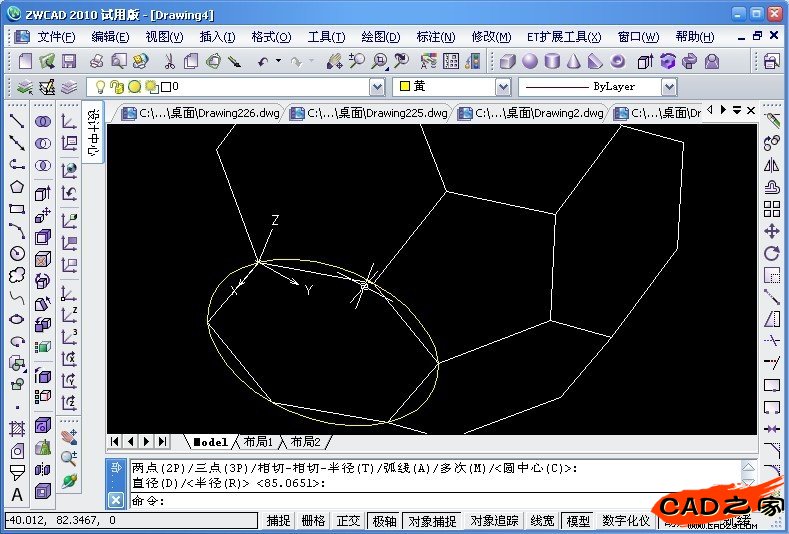Select the Mirror tool on right toolbar
This screenshot has height=534, width=789.
(x=772, y=165)
